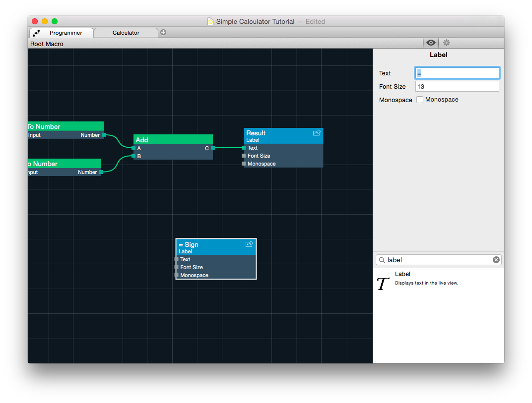The height and width of the screenshot is (403, 532).
Task: Click the = Sign node export icon
Action: coord(249,244)
